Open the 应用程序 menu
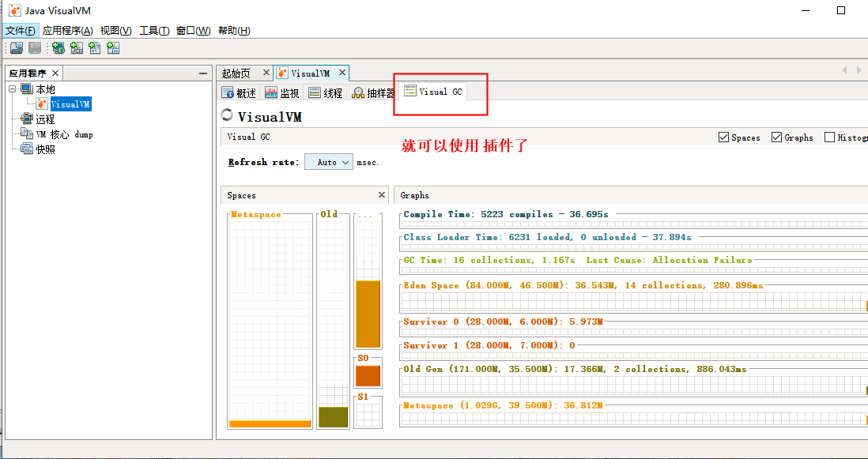 click(67, 30)
